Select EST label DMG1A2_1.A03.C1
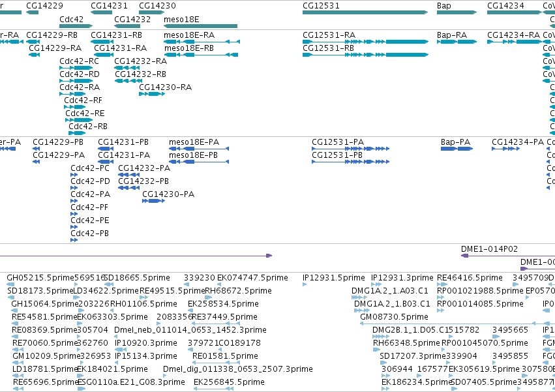 [390, 291]
